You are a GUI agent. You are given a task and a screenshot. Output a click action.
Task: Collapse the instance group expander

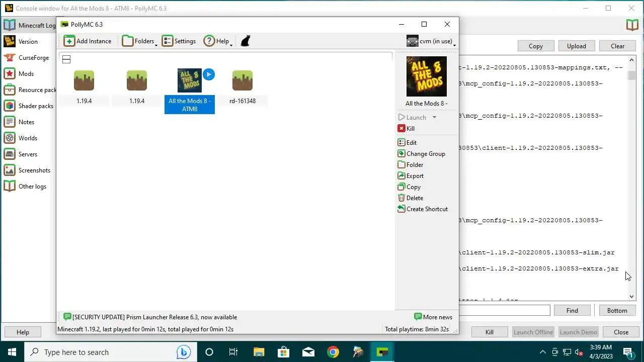(x=66, y=59)
